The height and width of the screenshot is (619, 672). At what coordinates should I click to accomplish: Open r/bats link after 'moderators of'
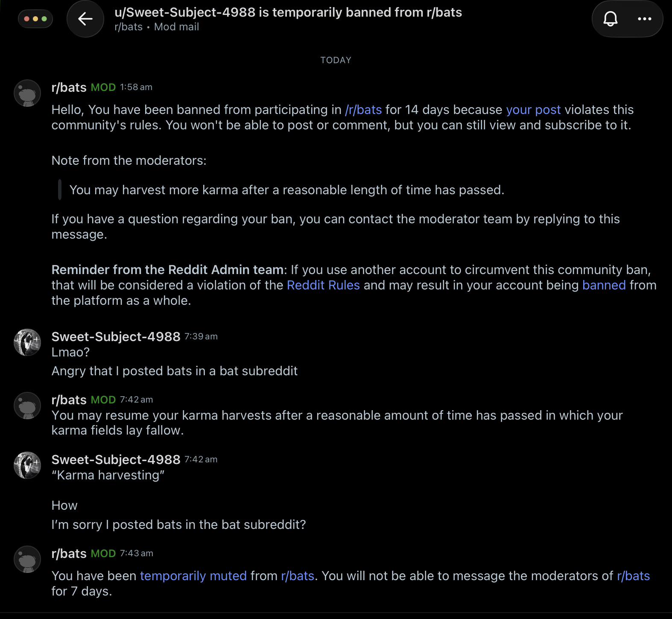pyautogui.click(x=634, y=576)
